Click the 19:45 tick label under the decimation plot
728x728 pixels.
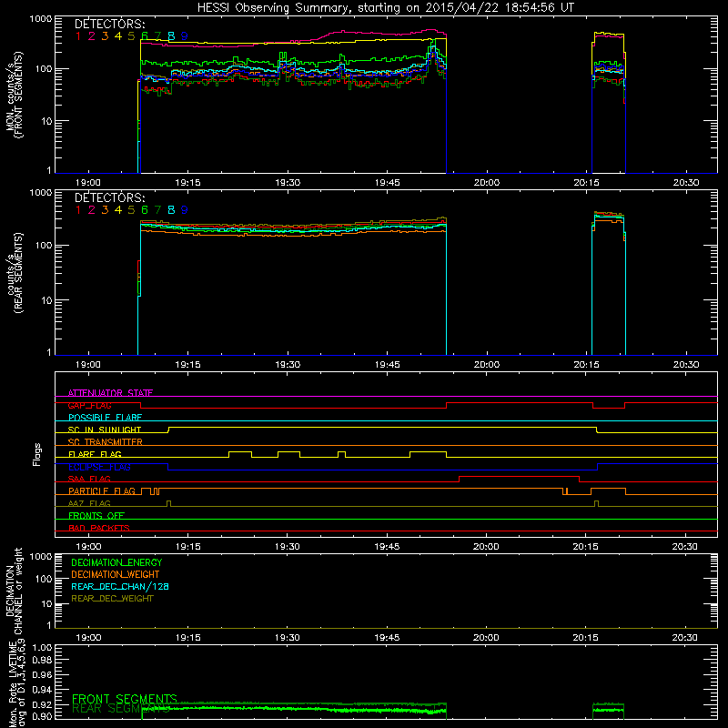(387, 638)
